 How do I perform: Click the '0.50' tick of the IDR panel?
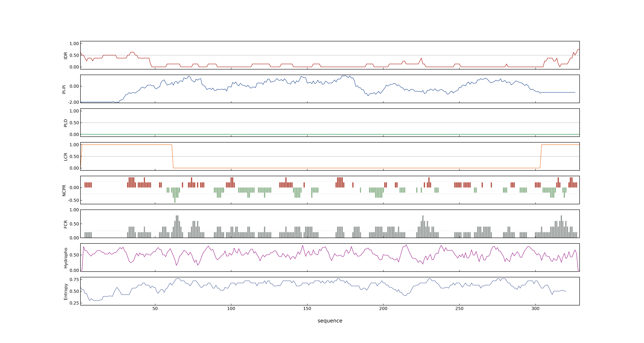[74, 55]
